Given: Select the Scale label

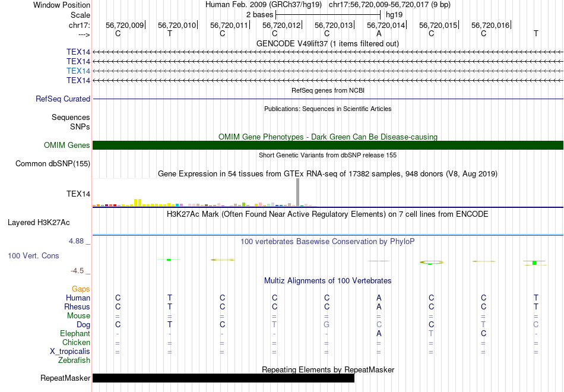Looking at the screenshot, I should [80, 15].
